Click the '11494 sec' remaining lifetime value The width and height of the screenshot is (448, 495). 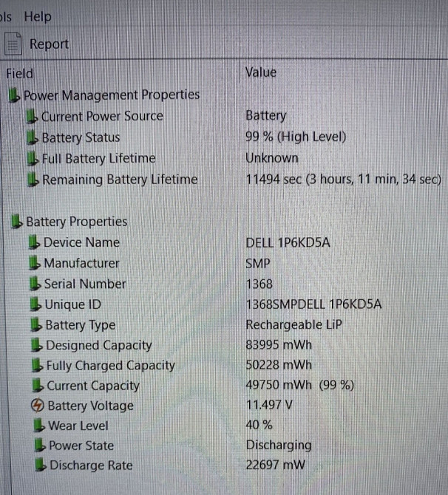pos(343,180)
